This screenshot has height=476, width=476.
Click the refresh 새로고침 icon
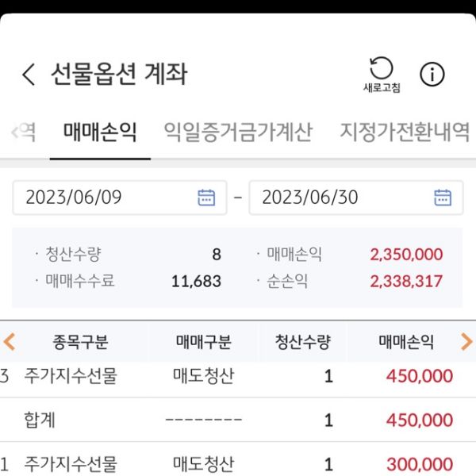[x=382, y=73]
